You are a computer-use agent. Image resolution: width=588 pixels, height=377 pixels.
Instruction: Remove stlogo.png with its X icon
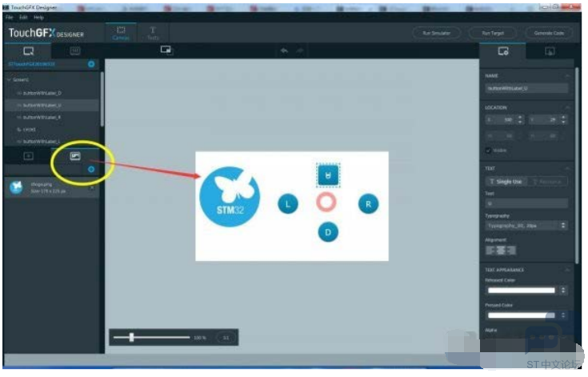[92, 187]
